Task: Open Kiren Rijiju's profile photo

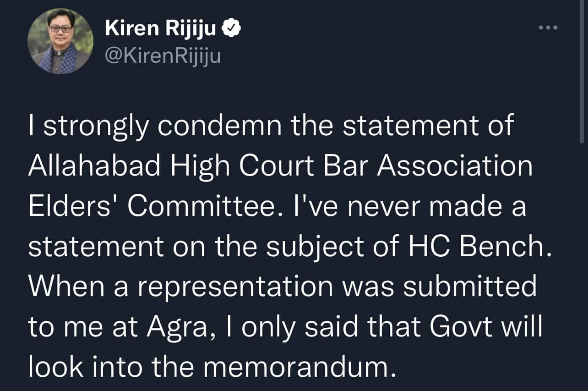Action: 60,41
